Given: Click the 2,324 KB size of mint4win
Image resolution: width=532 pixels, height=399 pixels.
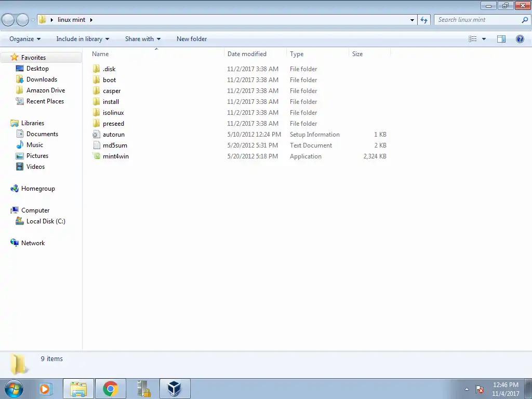Looking at the screenshot, I should point(375,156).
